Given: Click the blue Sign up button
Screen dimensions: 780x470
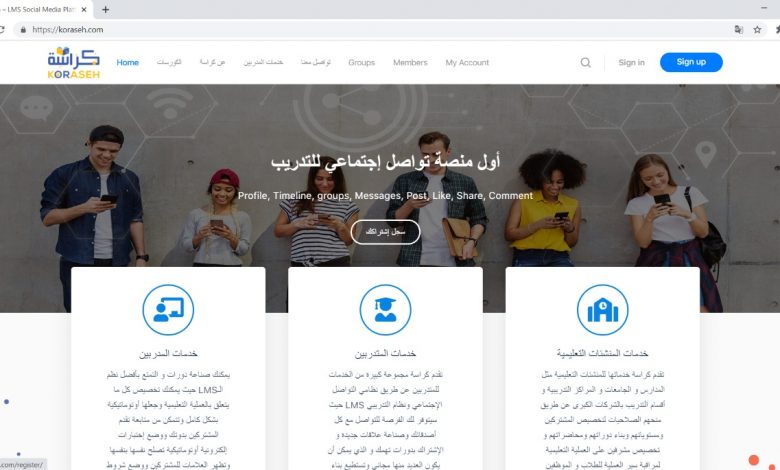Looking at the screenshot, I should pos(691,62).
